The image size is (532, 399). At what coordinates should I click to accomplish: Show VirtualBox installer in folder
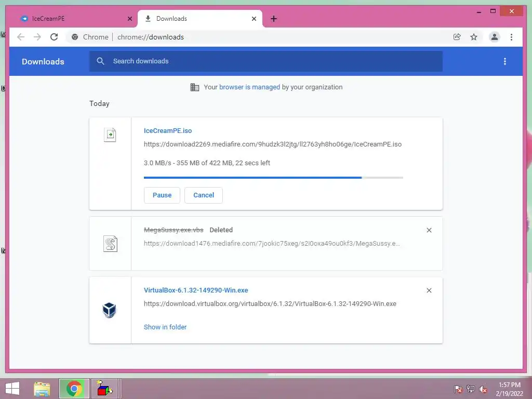click(x=165, y=327)
